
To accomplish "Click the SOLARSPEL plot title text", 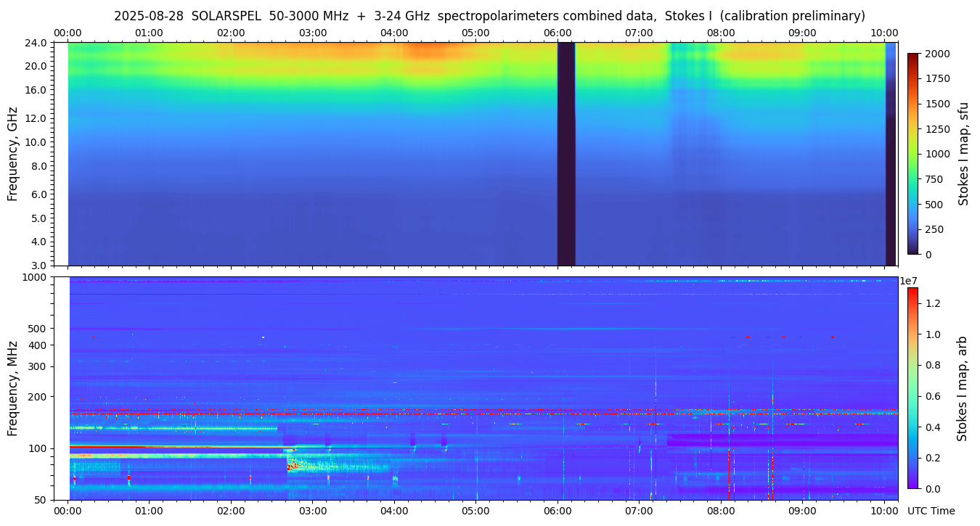I will [x=489, y=16].
